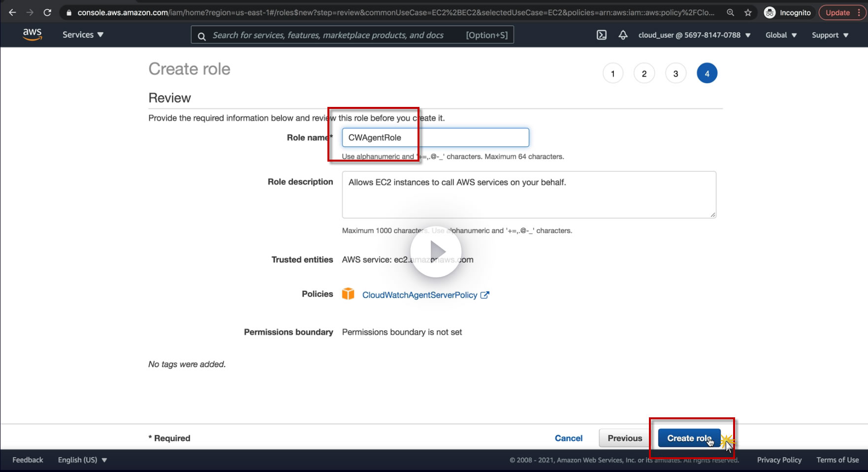Viewport: 868px width, 472px height.
Task: Click the browser forward arrow
Action: 30,12
